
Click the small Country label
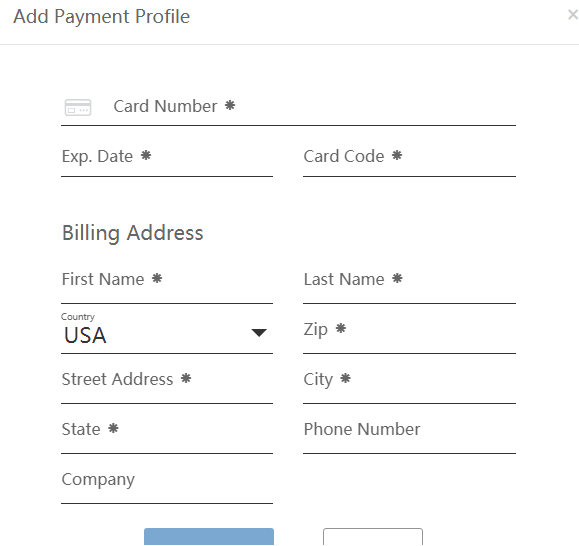[x=78, y=317]
